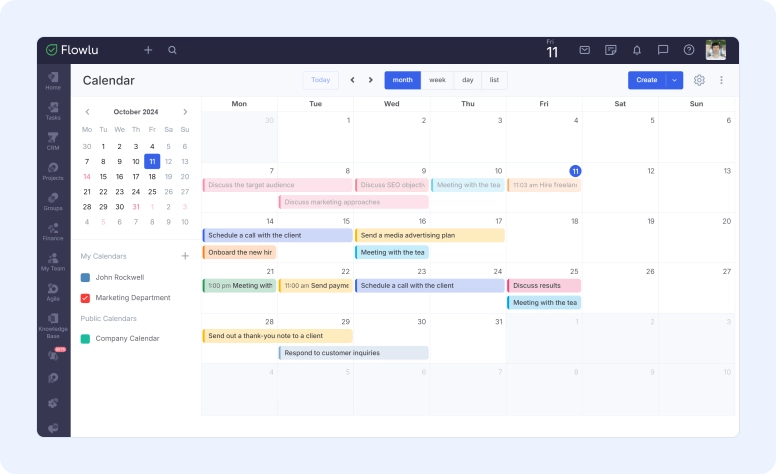This screenshot has height=474, width=776.
Task: Open 'Discuss marketing approaches' event
Action: click(353, 202)
